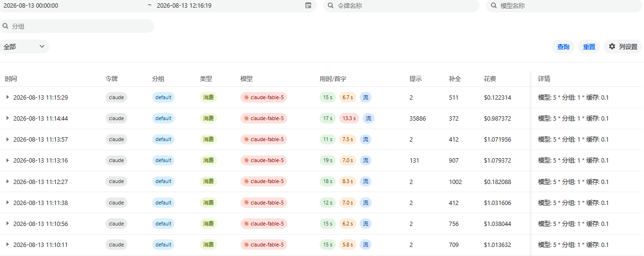644x256 pixels.
Task: Expand the 2026-08-13 11:12:27 log row
Action: [x=7, y=181]
